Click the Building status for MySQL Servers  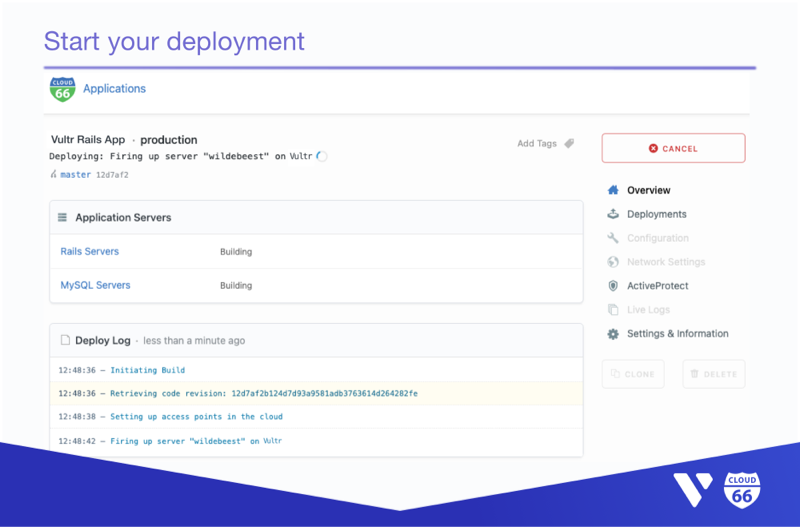pyautogui.click(x=236, y=286)
